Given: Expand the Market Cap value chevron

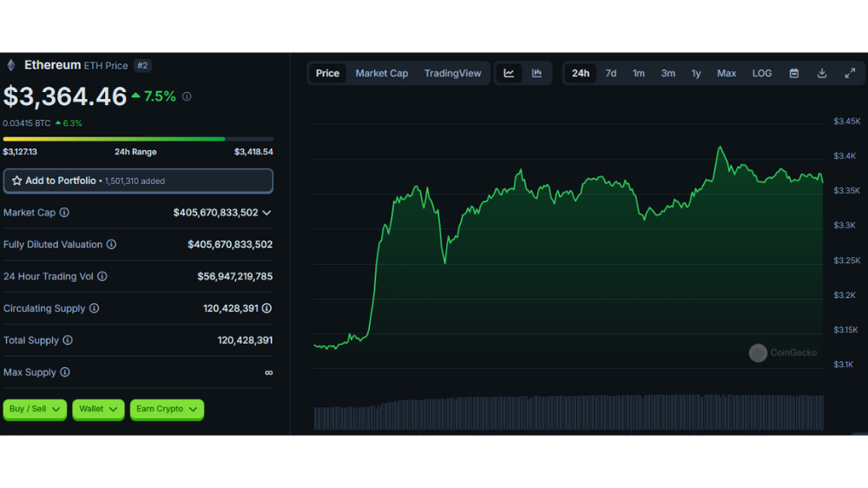Looking at the screenshot, I should (266, 213).
